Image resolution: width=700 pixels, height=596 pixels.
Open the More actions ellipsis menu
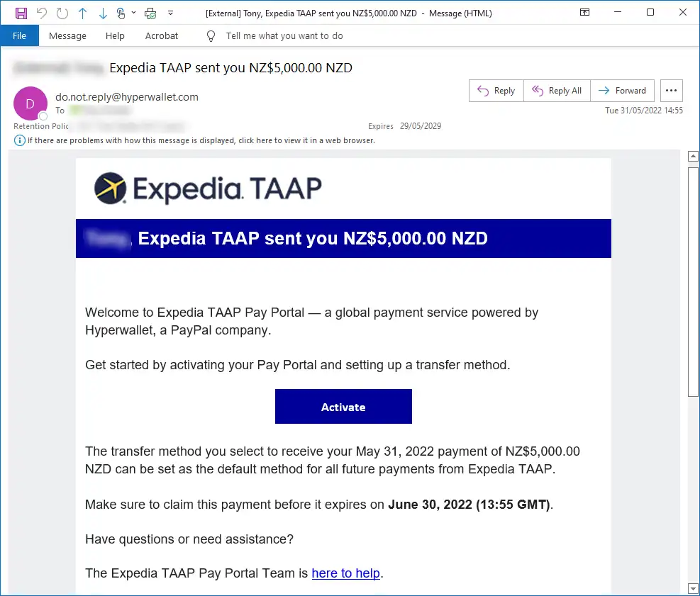point(671,91)
